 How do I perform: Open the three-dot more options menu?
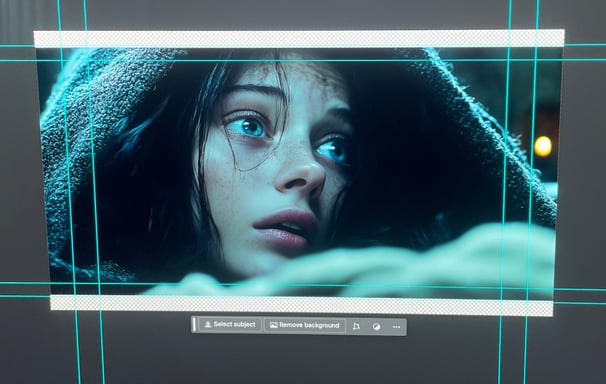click(396, 327)
